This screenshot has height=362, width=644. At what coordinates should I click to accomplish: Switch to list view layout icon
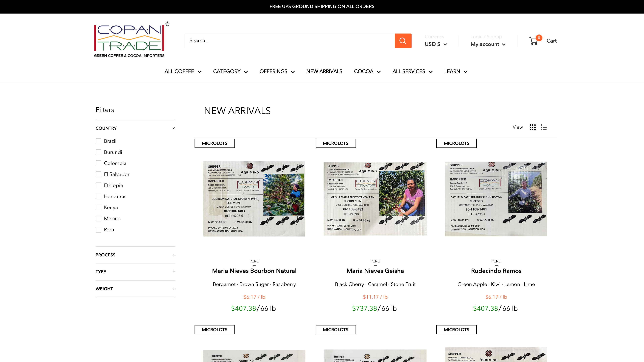pyautogui.click(x=544, y=127)
